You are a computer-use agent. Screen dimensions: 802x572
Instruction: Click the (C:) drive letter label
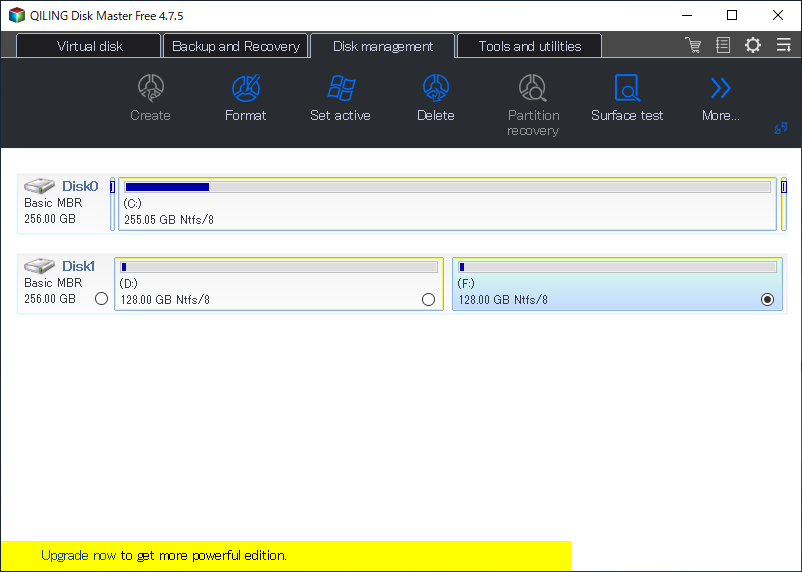(x=132, y=204)
